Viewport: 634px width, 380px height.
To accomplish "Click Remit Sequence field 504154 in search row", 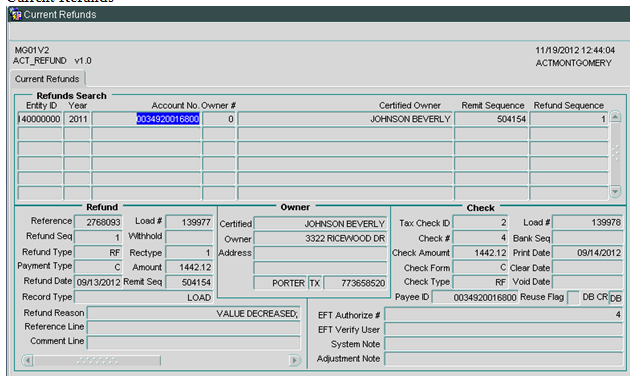I will coord(491,119).
